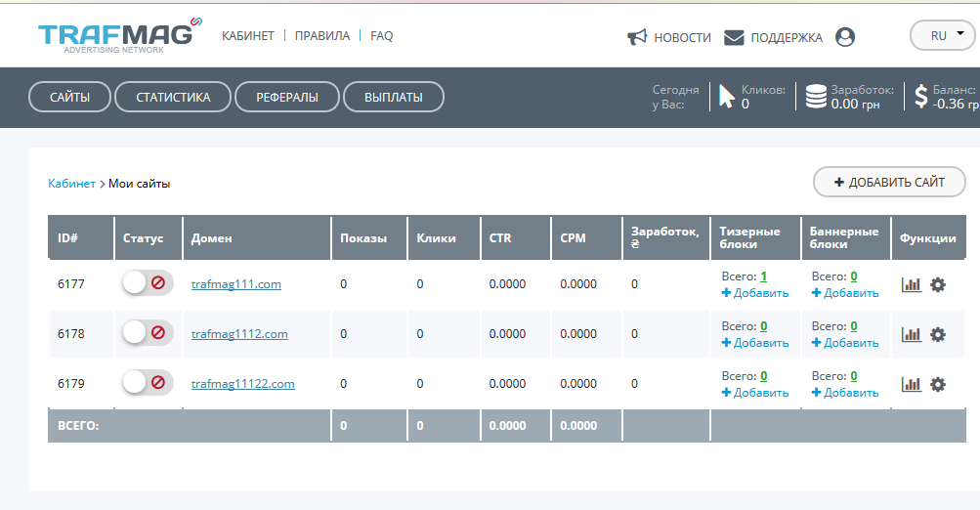Click statistics chart icon for site 6178
Image resolution: width=980 pixels, height=510 pixels.
(911, 334)
